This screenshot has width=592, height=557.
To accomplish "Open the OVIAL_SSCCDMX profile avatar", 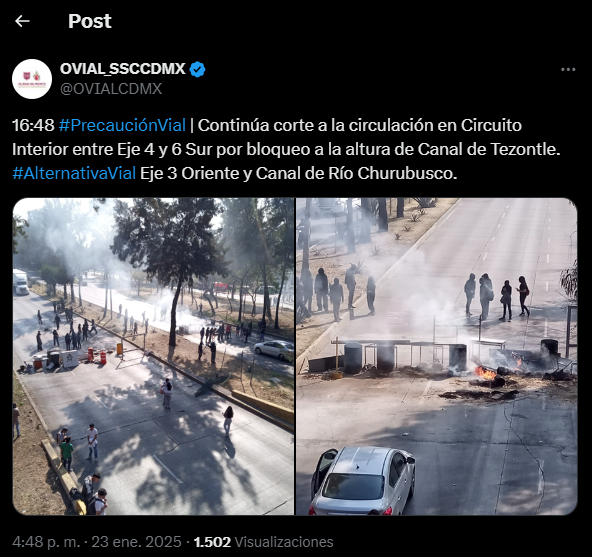I will 32,79.
